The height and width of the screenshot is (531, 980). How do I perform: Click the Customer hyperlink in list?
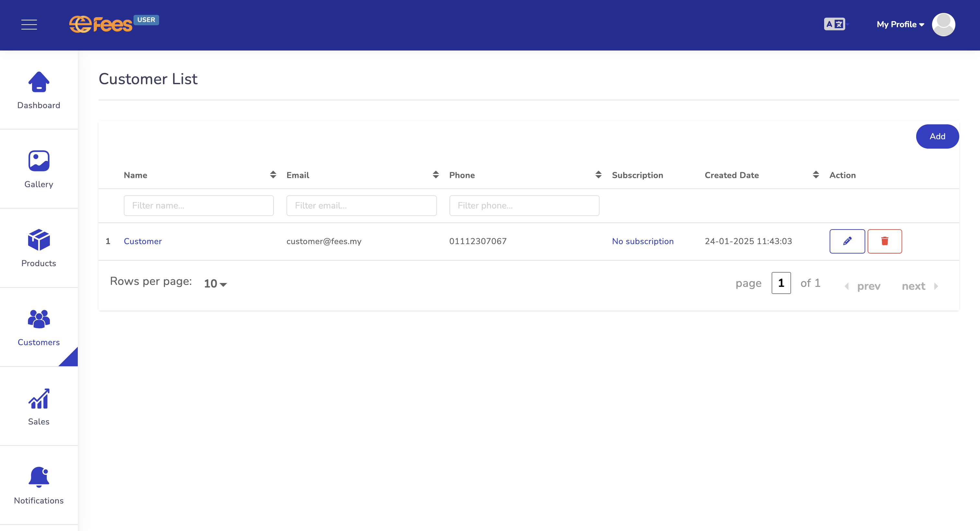click(x=143, y=241)
